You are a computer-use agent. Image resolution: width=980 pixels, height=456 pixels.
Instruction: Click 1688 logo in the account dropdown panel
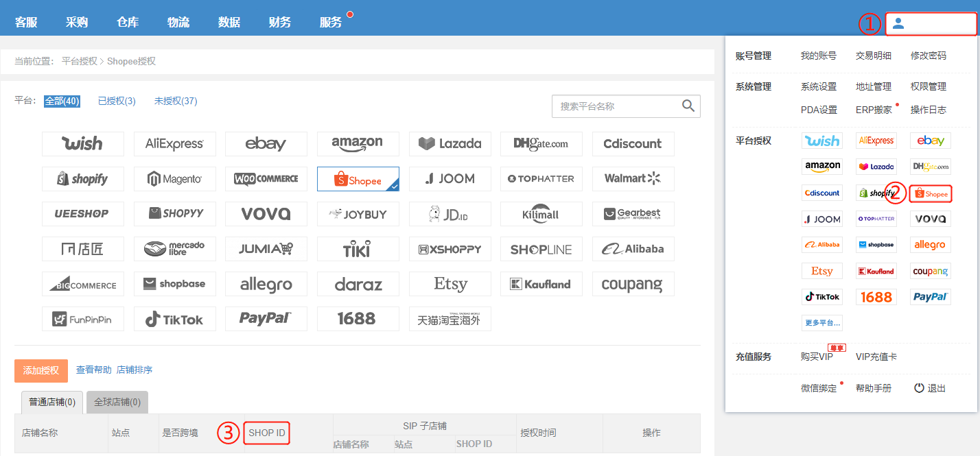tap(876, 297)
